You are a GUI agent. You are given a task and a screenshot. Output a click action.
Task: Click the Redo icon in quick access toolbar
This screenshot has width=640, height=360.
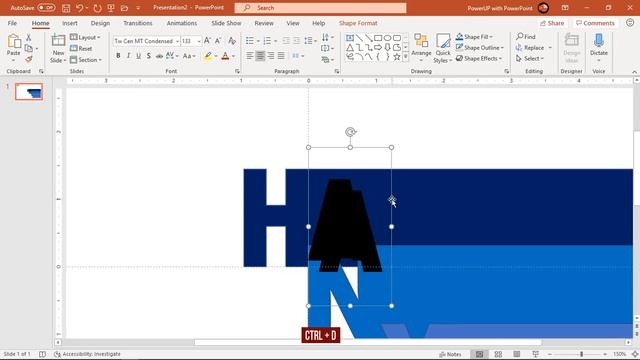point(97,8)
